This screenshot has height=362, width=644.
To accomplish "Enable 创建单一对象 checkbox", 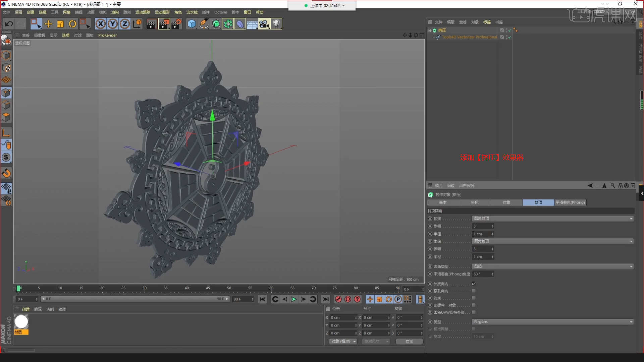I will click(474, 305).
